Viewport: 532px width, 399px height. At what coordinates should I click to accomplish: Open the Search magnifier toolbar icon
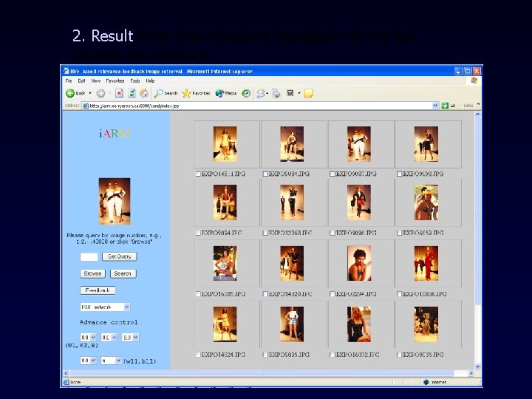click(x=158, y=93)
